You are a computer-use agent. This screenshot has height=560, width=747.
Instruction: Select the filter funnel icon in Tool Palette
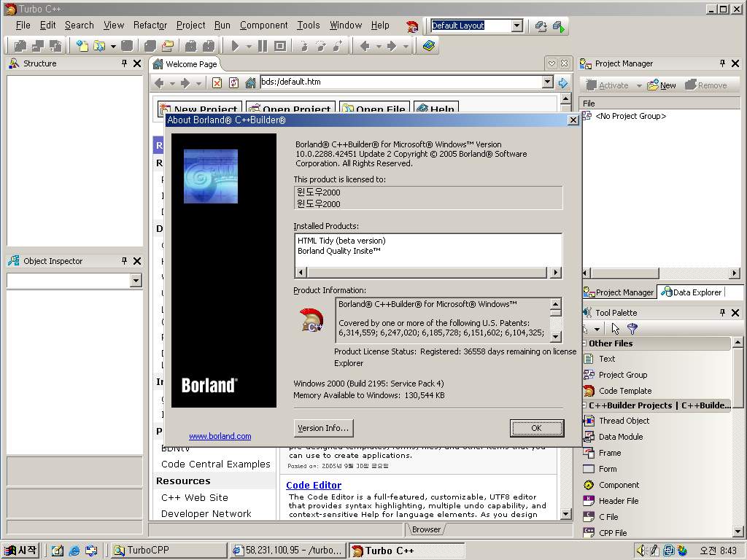(x=632, y=329)
